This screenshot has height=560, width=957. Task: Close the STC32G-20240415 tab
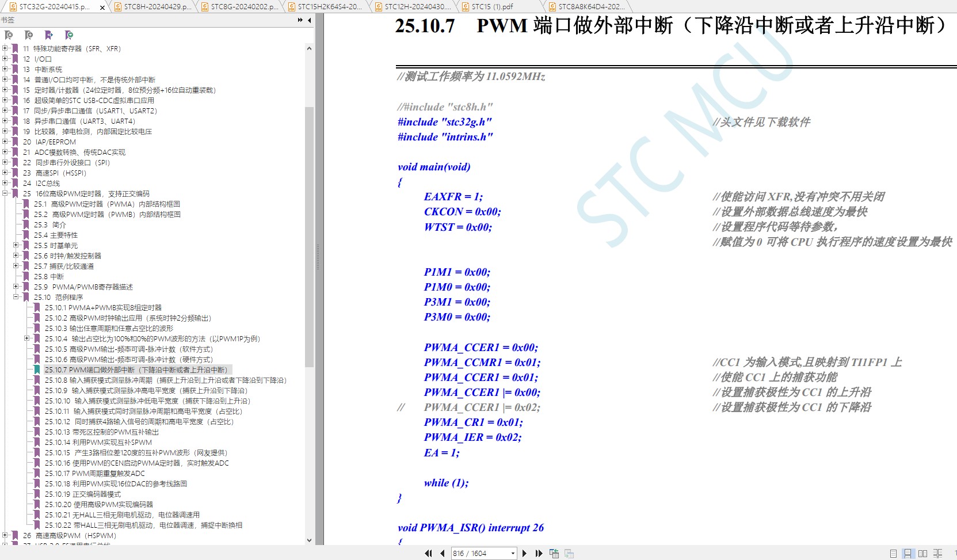pyautogui.click(x=102, y=7)
